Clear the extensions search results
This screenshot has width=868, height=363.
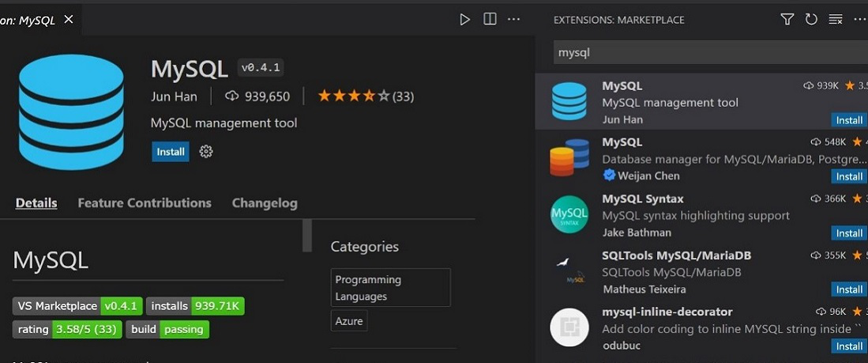click(836, 20)
